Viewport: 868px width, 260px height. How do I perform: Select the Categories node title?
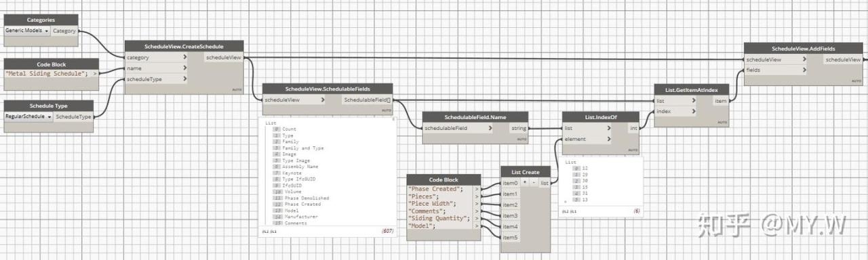click(x=41, y=20)
